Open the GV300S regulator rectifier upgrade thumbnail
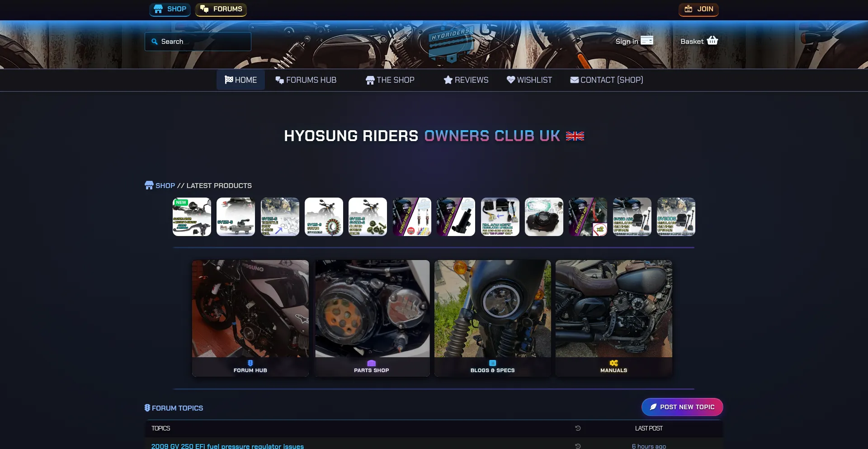 (x=676, y=217)
